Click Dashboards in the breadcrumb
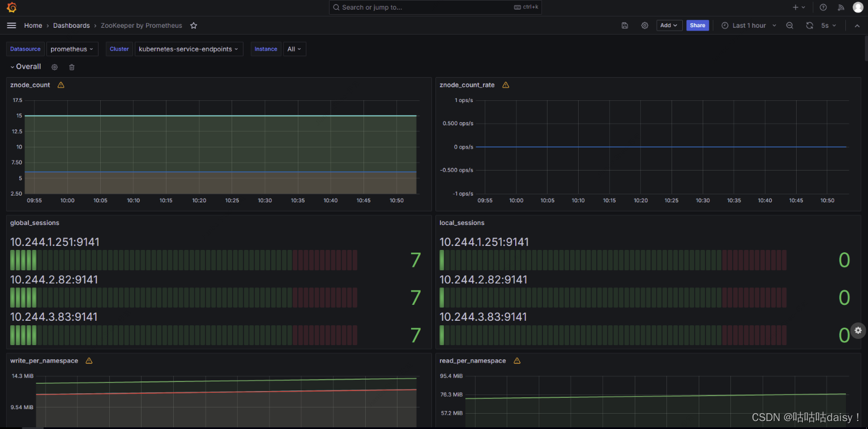 (71, 26)
